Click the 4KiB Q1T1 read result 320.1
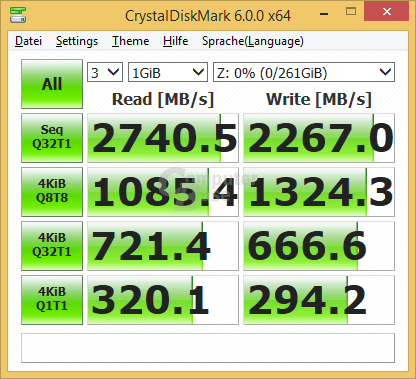Image resolution: width=416 pixels, height=379 pixels. [x=163, y=300]
